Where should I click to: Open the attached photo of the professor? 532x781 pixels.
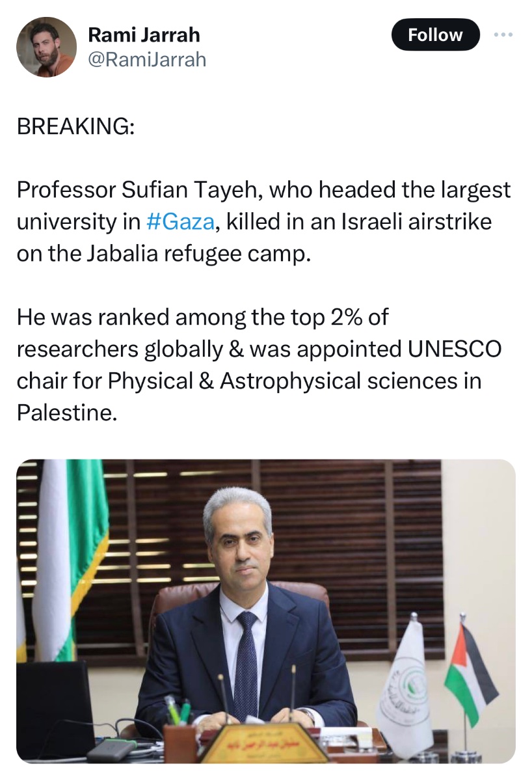(x=266, y=611)
